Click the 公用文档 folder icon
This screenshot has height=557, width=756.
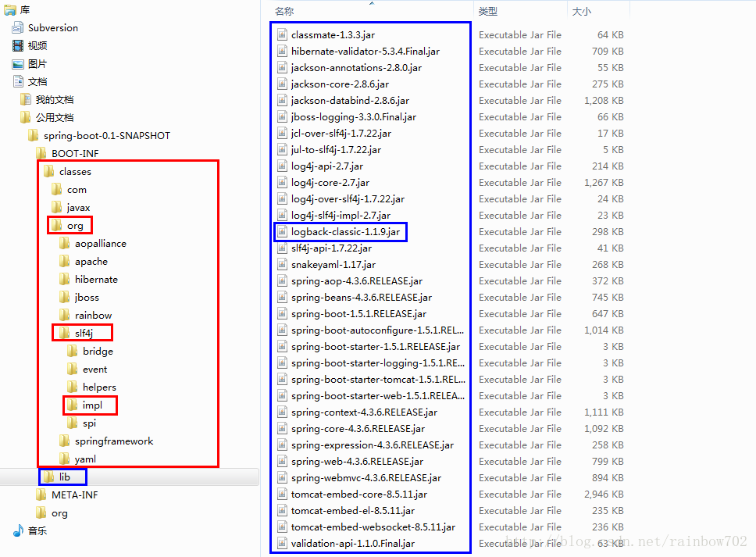(26, 118)
